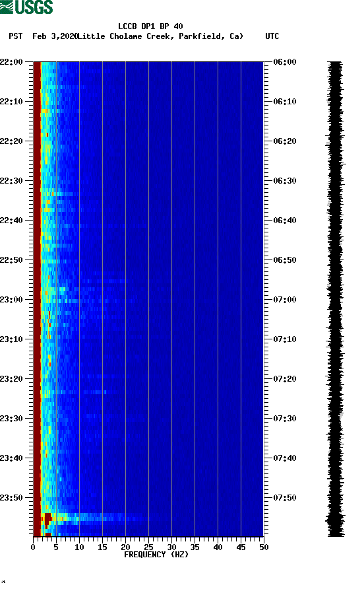Click the seismogram waveform trace on the right

pyautogui.click(x=335, y=299)
